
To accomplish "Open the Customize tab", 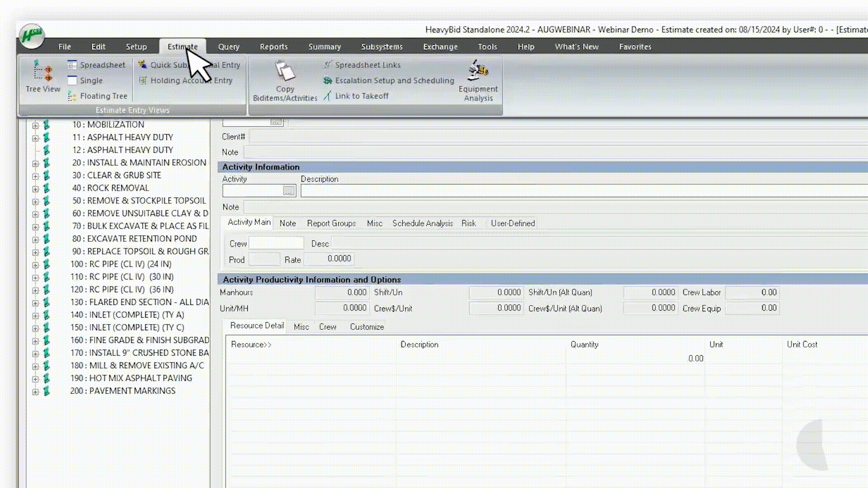I will [x=367, y=327].
